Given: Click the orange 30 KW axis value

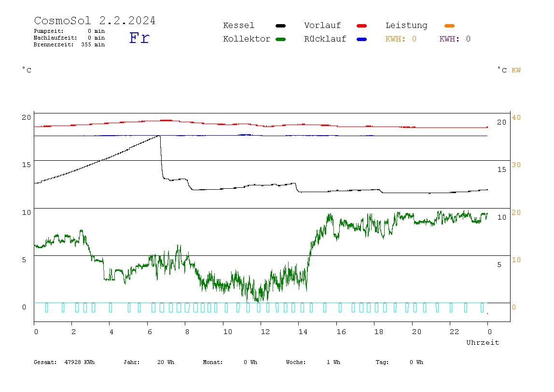Looking at the screenshot, I should pyautogui.click(x=516, y=165).
